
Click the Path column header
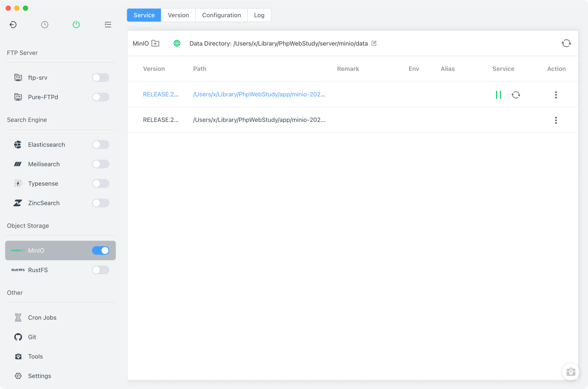pos(200,69)
